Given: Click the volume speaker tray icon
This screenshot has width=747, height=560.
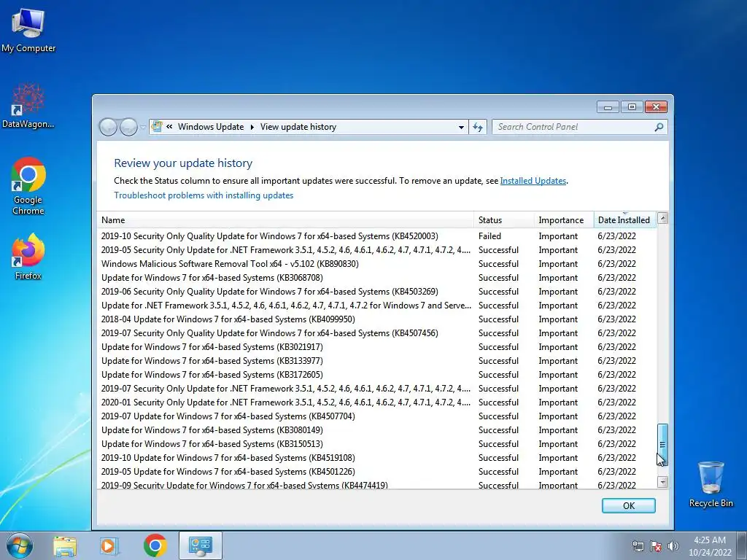Looking at the screenshot, I should (x=673, y=547).
